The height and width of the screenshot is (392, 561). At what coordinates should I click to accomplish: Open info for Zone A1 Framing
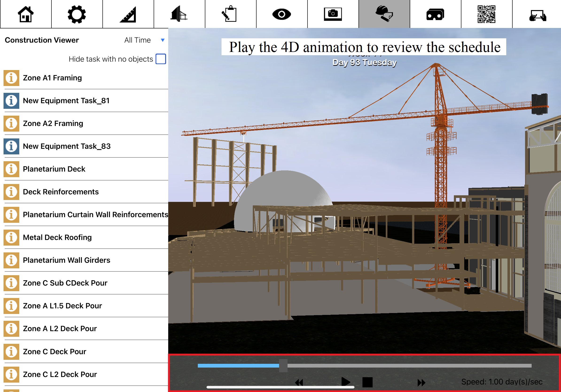pyautogui.click(x=11, y=78)
